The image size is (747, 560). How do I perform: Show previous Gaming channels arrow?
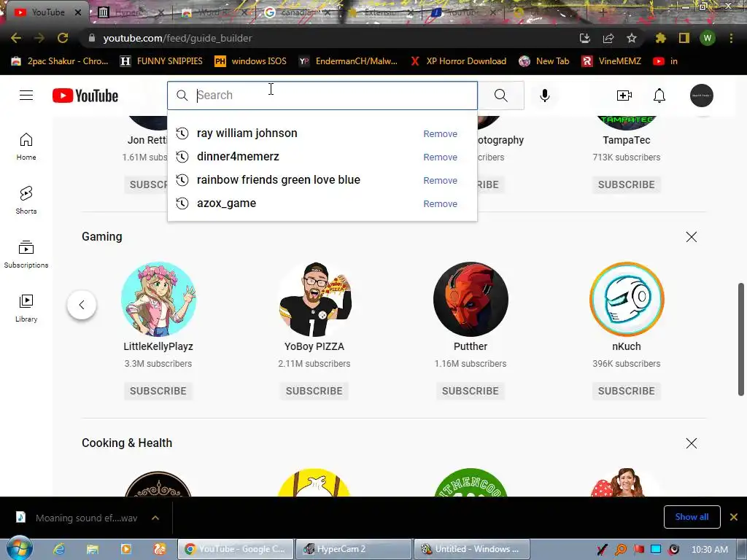click(82, 305)
